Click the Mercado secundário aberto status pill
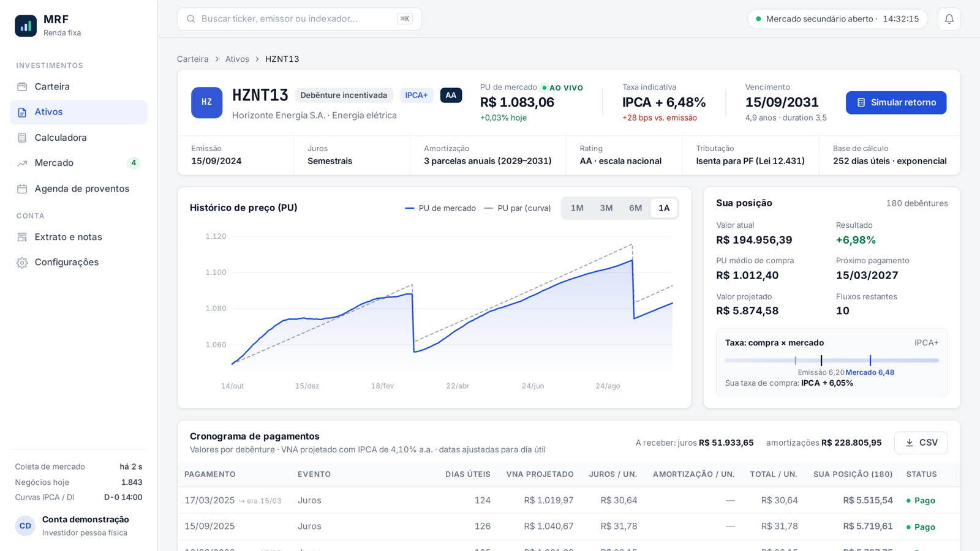Image resolution: width=980 pixels, height=551 pixels. pos(837,19)
